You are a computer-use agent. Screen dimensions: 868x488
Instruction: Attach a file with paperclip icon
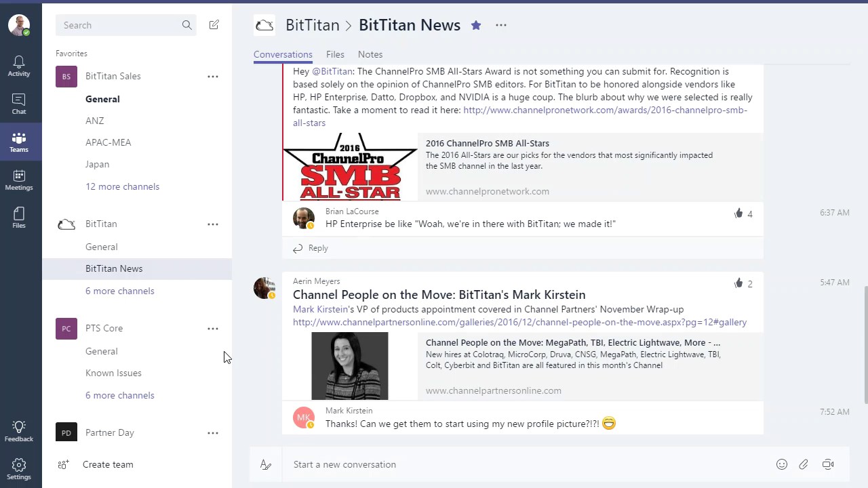[804, 464]
